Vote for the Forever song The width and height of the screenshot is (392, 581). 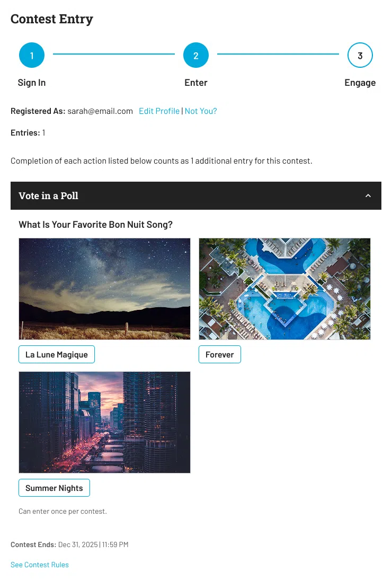tap(219, 354)
